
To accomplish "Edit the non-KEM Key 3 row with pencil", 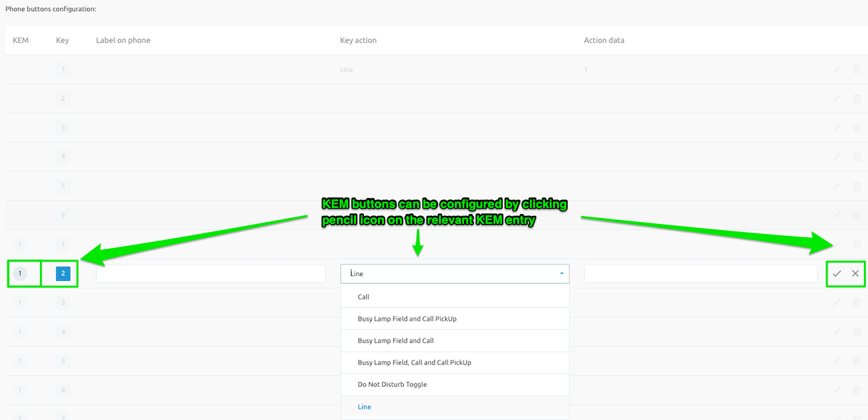I will (x=837, y=128).
